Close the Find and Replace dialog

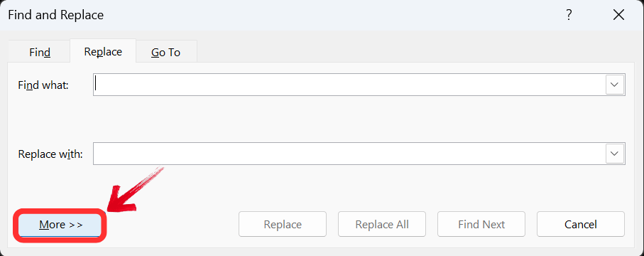coord(618,15)
